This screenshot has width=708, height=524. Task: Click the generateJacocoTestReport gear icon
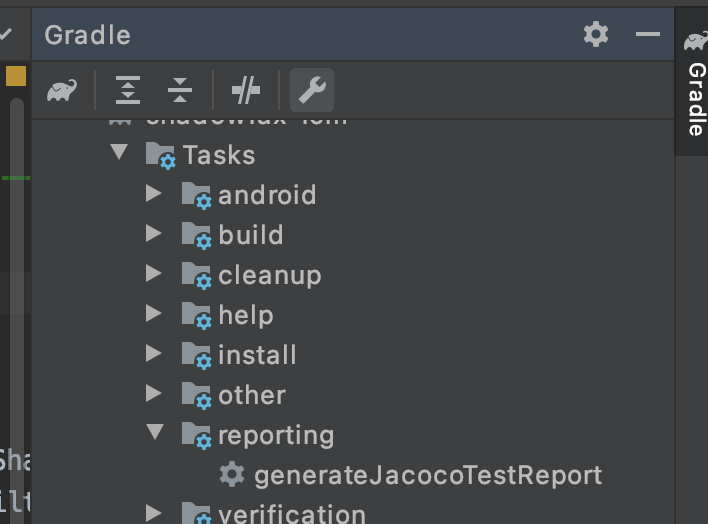232,475
